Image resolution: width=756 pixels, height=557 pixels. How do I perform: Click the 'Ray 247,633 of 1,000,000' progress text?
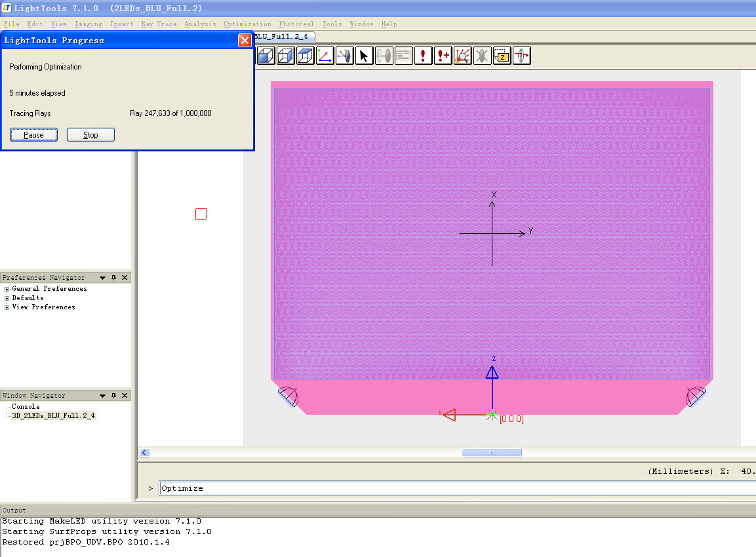[x=170, y=113]
